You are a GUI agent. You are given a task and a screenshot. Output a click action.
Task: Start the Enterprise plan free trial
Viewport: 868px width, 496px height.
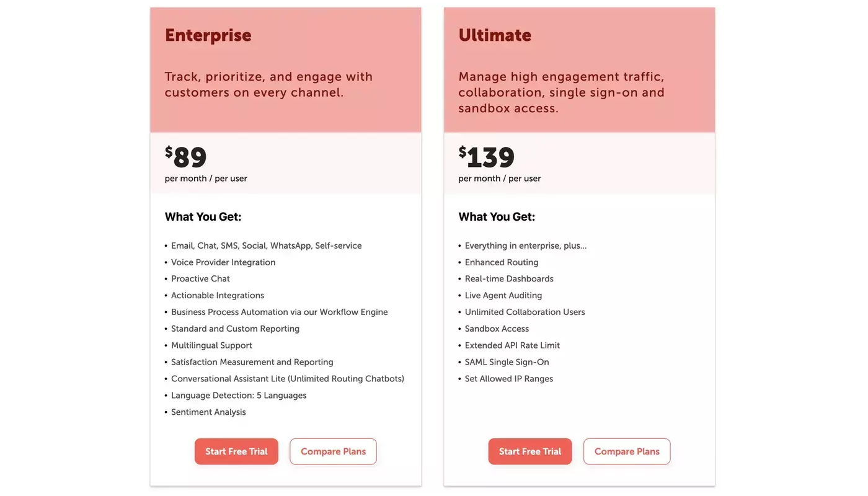[x=236, y=451]
